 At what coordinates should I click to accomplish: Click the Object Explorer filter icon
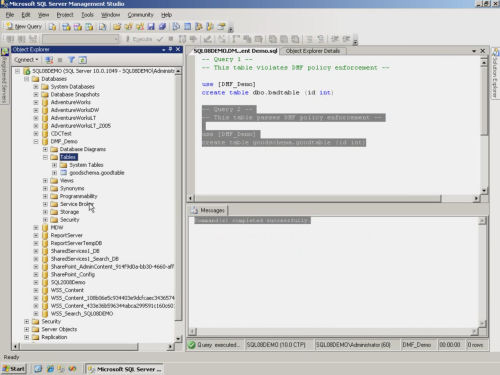(71, 60)
